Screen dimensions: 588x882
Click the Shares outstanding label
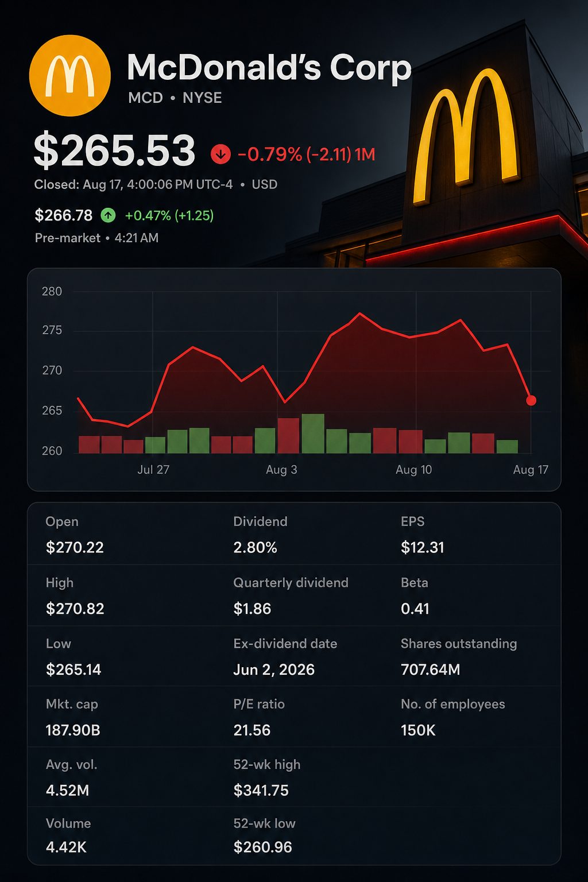pos(459,644)
